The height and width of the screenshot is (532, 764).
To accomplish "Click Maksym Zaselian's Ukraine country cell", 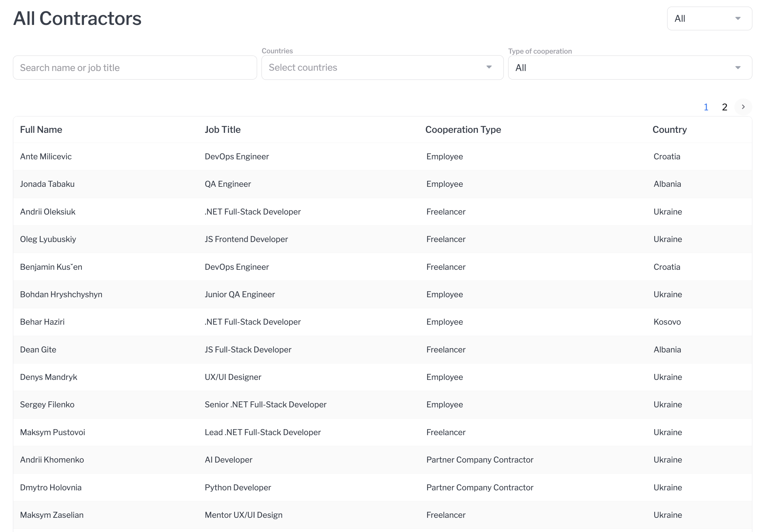I will (668, 515).
